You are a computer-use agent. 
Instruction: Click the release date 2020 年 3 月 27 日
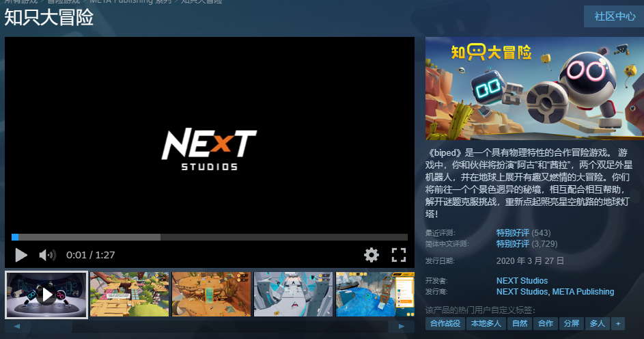530,261
